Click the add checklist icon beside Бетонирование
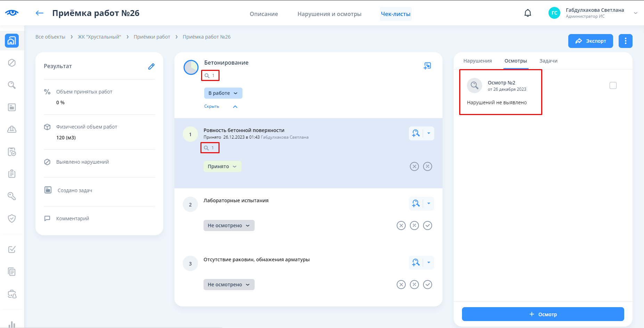Screen dimensions: 644x328 click(427, 66)
